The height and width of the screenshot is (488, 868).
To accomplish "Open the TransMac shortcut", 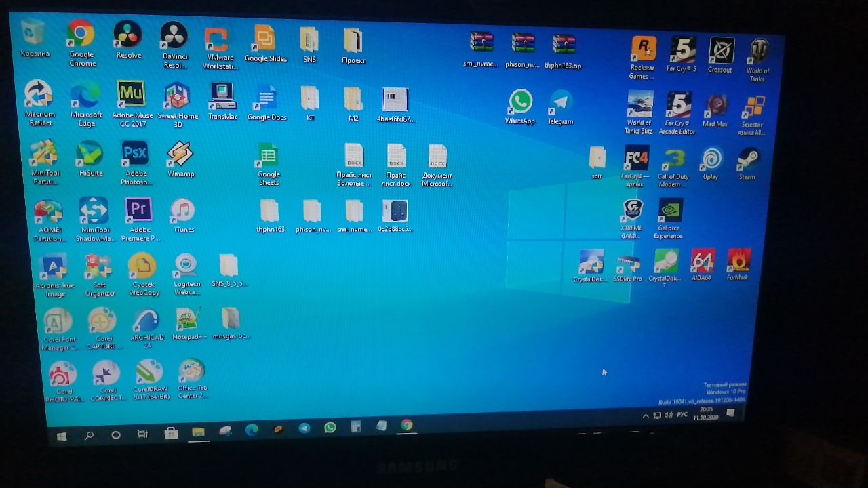I will click(x=222, y=102).
